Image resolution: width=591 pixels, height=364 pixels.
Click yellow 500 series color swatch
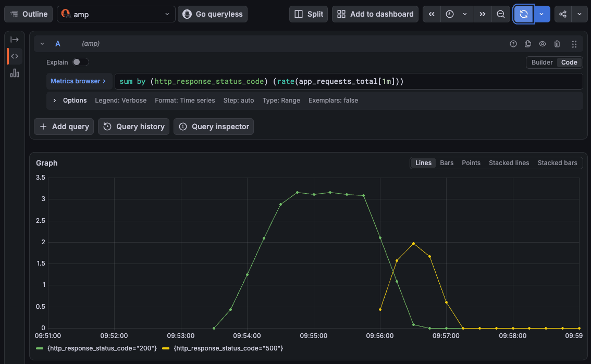pos(166,348)
